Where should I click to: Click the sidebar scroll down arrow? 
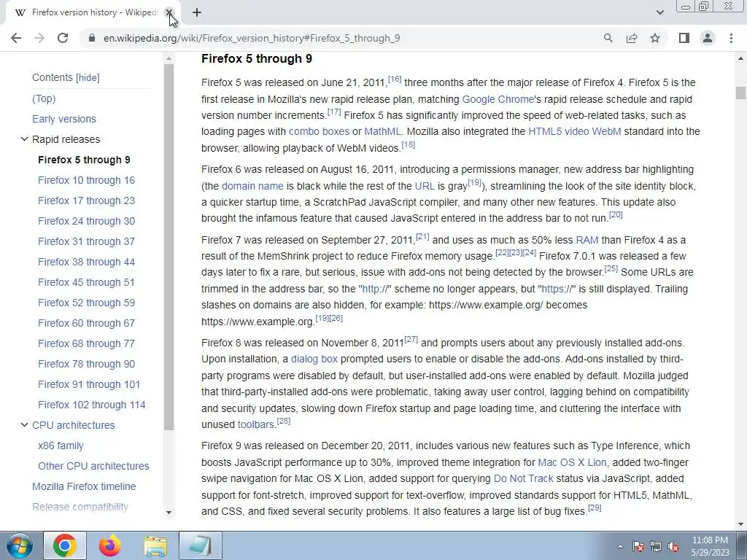pos(169,513)
